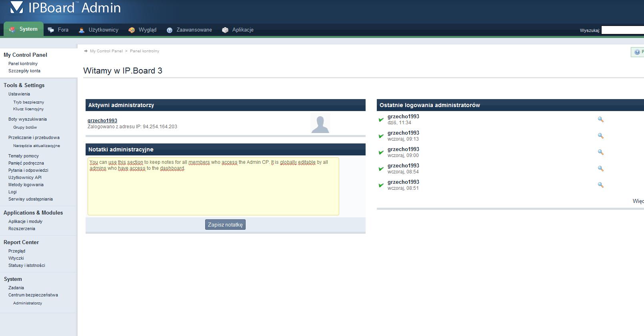This screenshot has height=336, width=644.
Task: Click magnifier icon for yesterday 09:13 login
Action: 600,136
